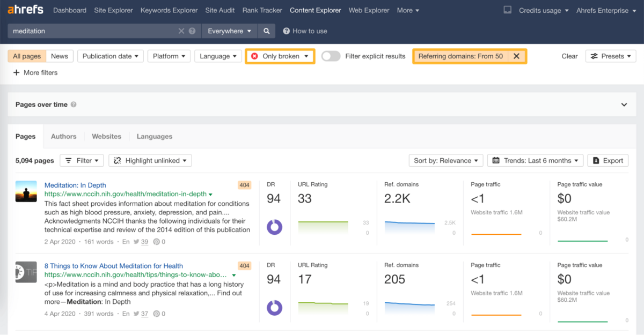644x335 pixels.
Task: Switch to the Authors tab
Action: click(64, 136)
